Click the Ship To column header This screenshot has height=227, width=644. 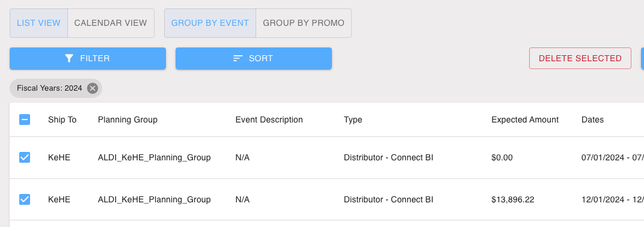(x=62, y=120)
